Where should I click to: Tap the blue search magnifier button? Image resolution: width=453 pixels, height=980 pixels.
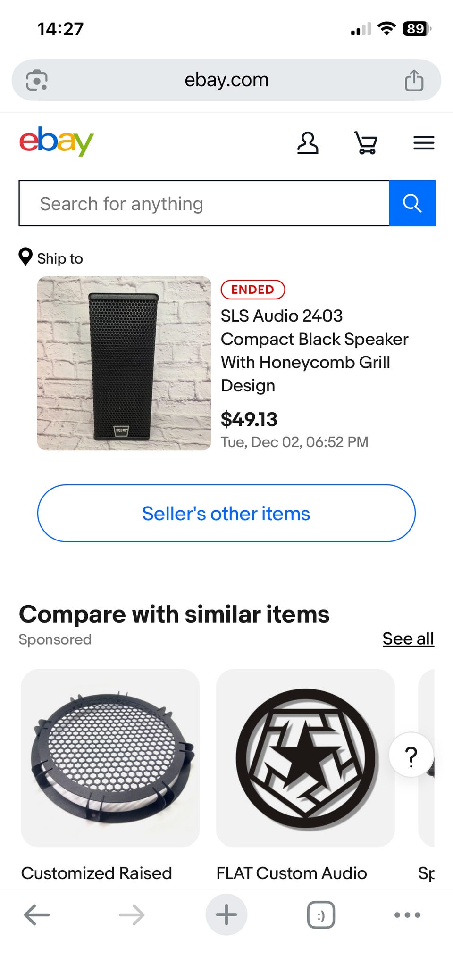click(412, 203)
